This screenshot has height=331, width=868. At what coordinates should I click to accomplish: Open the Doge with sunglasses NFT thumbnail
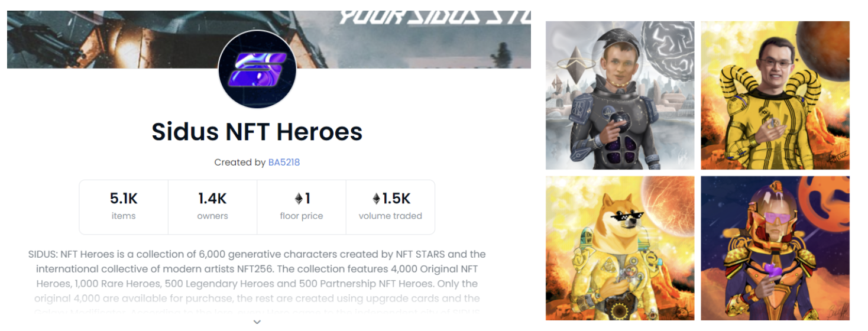click(620, 248)
